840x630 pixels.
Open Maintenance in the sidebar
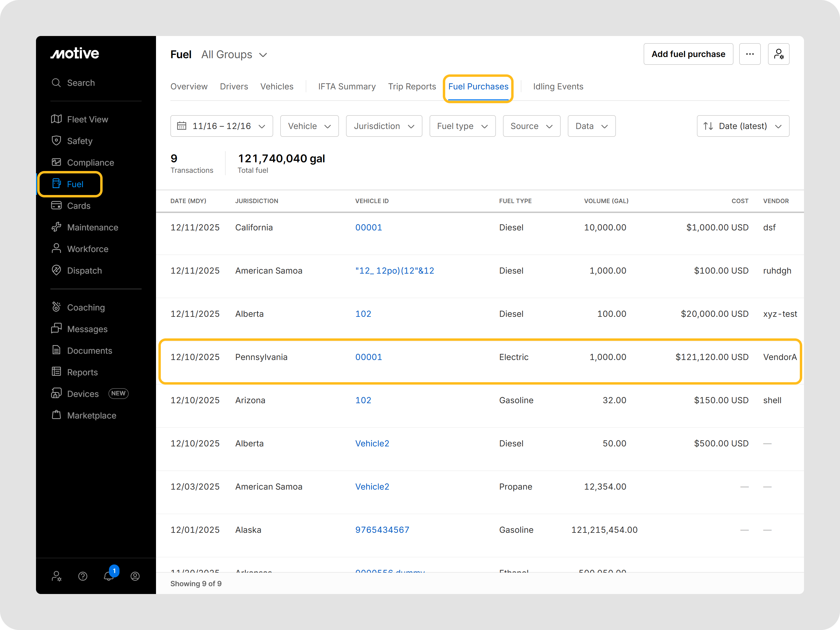point(92,227)
